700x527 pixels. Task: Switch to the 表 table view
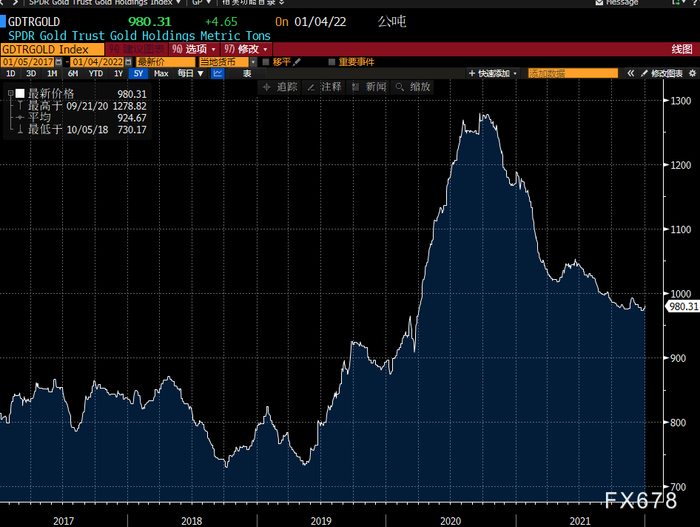pos(247,73)
